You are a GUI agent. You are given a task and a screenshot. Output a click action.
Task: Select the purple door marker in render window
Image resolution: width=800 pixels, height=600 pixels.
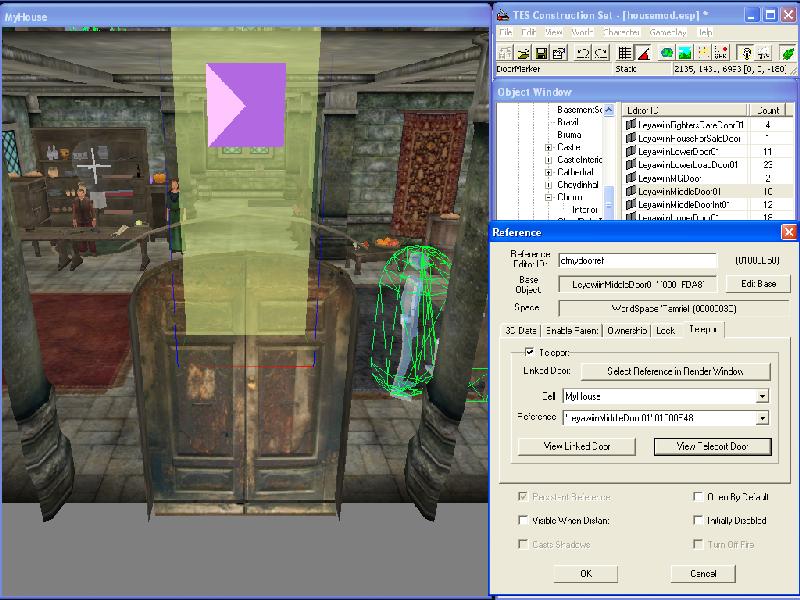(x=246, y=105)
